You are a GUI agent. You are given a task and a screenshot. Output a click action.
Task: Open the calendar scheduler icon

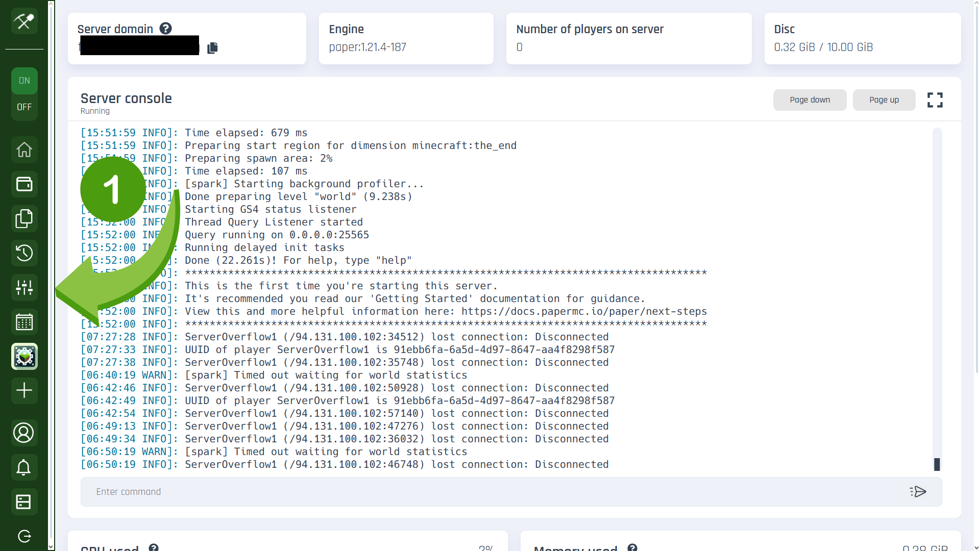24,322
